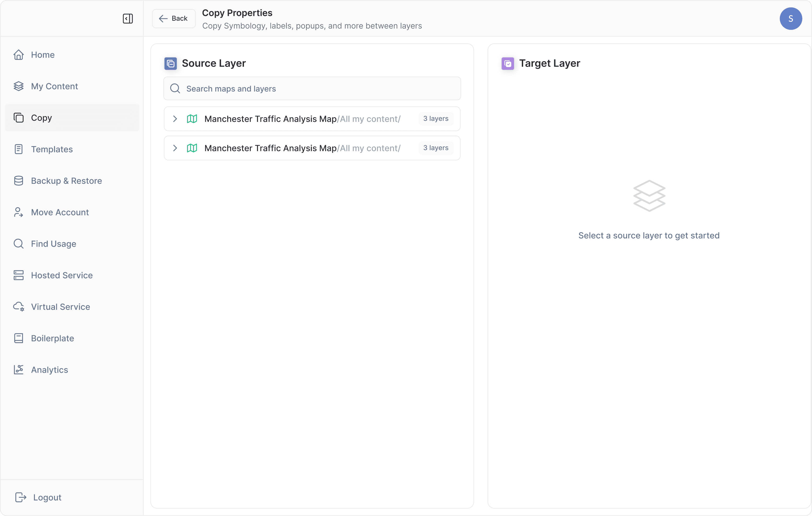Collapse the sidebar panel icon
Viewport: 812px width, 516px height.
(128, 19)
